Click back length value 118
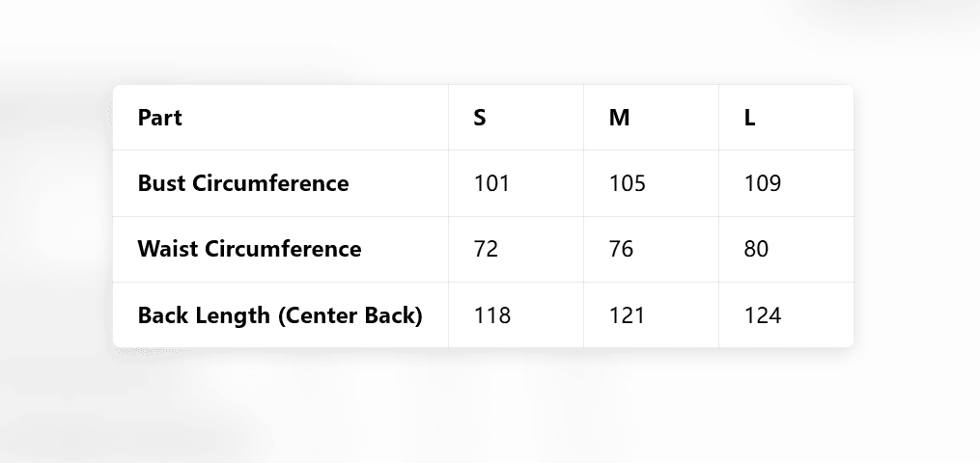 pos(491,315)
